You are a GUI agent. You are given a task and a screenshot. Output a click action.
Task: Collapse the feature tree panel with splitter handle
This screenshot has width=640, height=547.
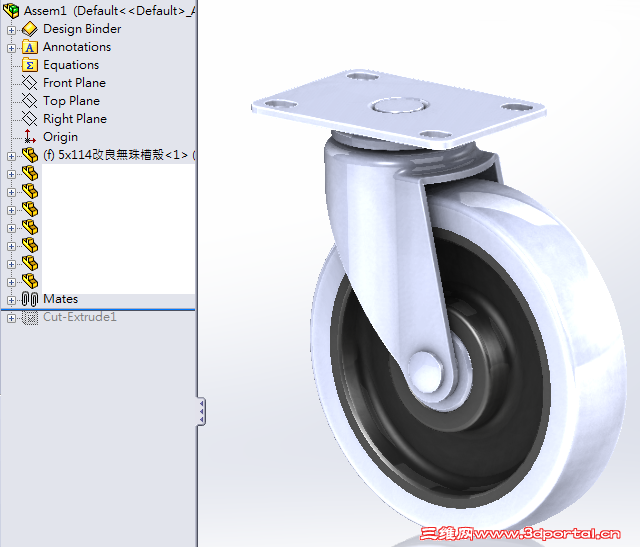pyautogui.click(x=201, y=411)
